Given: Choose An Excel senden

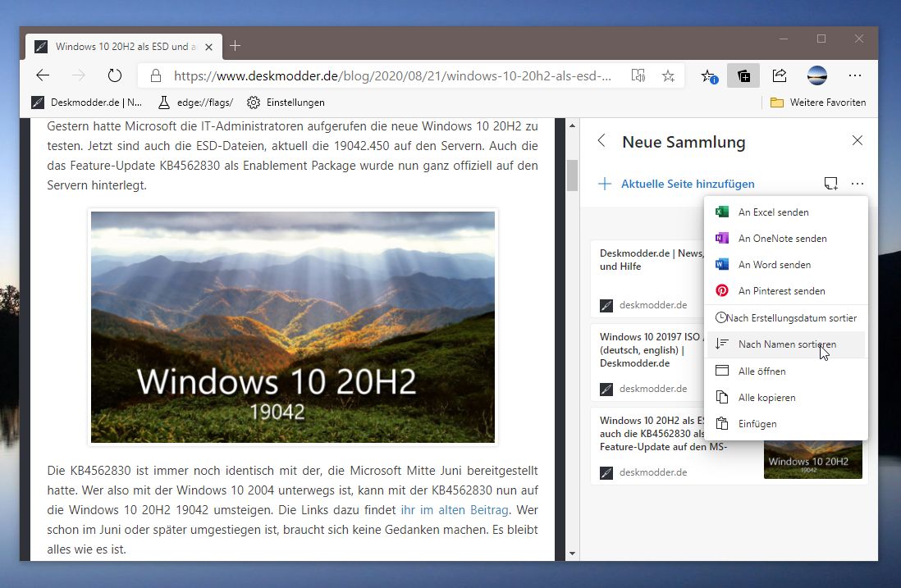Looking at the screenshot, I should click(x=786, y=212).
